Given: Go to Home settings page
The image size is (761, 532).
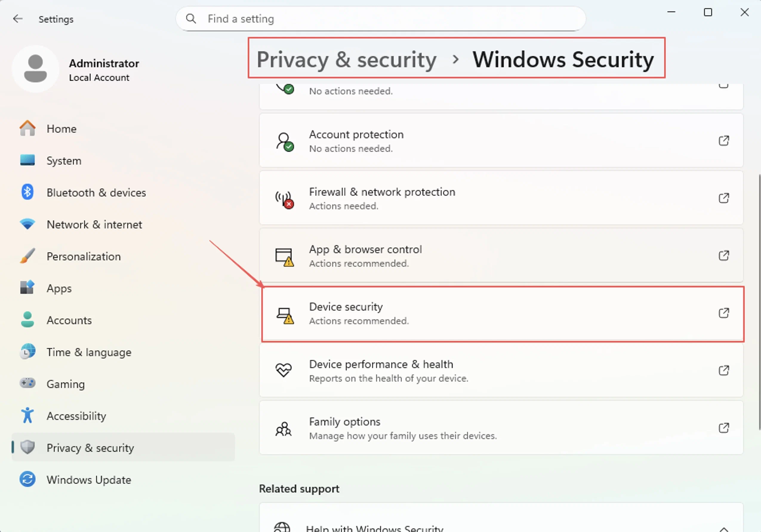Looking at the screenshot, I should pos(123,128).
